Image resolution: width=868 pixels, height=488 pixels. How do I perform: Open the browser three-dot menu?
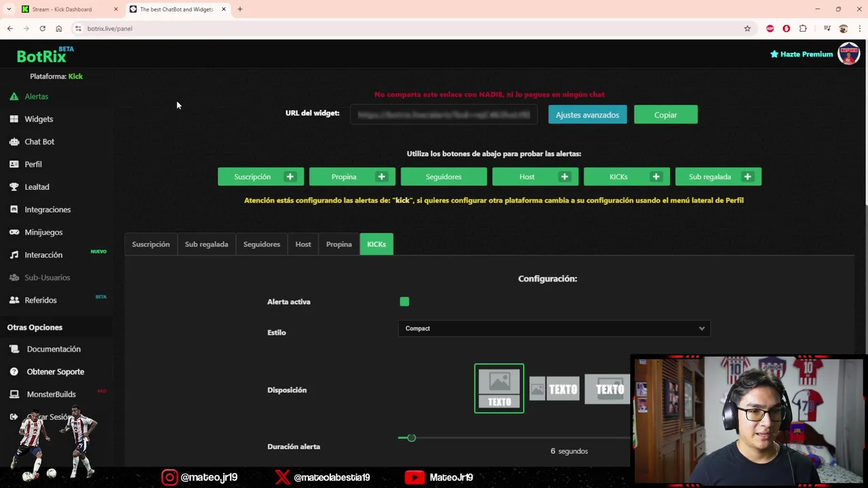tap(859, 28)
